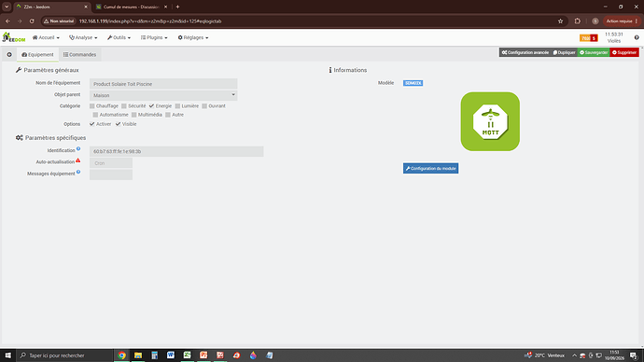This screenshot has width=644, height=362.
Task: Open Calculator from the taskbar
Action: click(154, 355)
